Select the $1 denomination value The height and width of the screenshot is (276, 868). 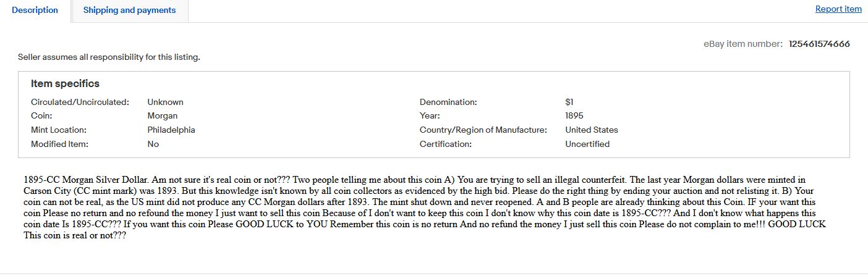point(569,102)
